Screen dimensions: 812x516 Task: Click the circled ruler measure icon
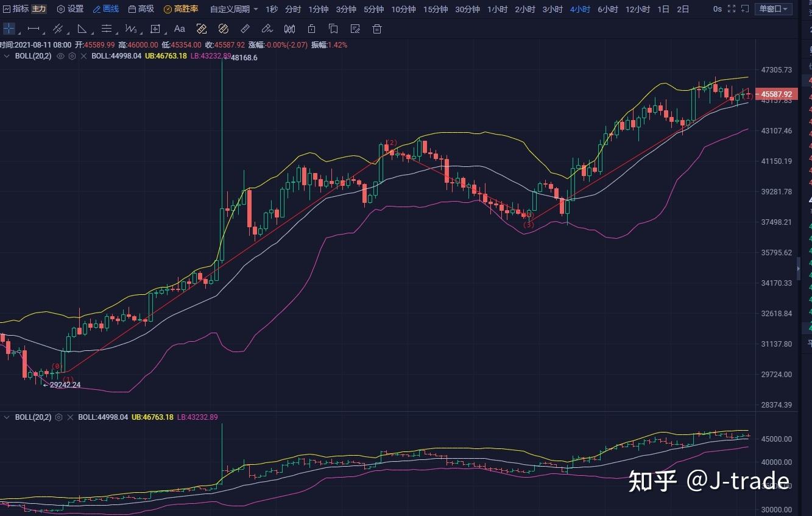click(223, 29)
